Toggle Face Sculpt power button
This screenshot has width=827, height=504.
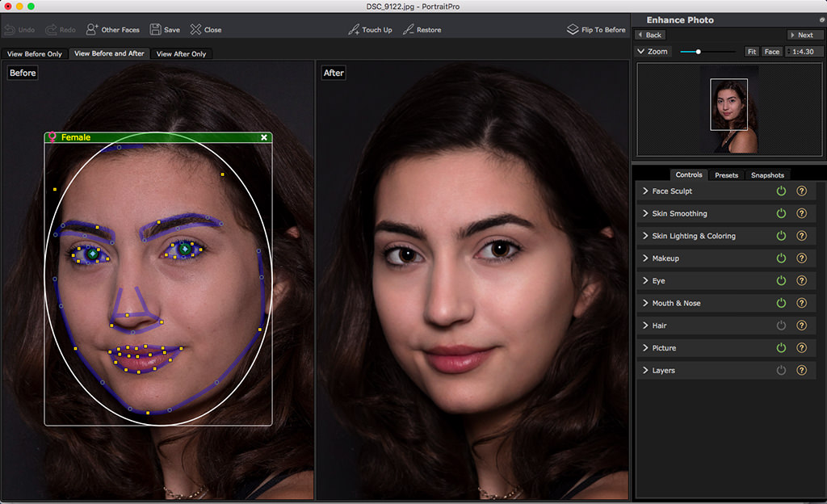point(781,191)
